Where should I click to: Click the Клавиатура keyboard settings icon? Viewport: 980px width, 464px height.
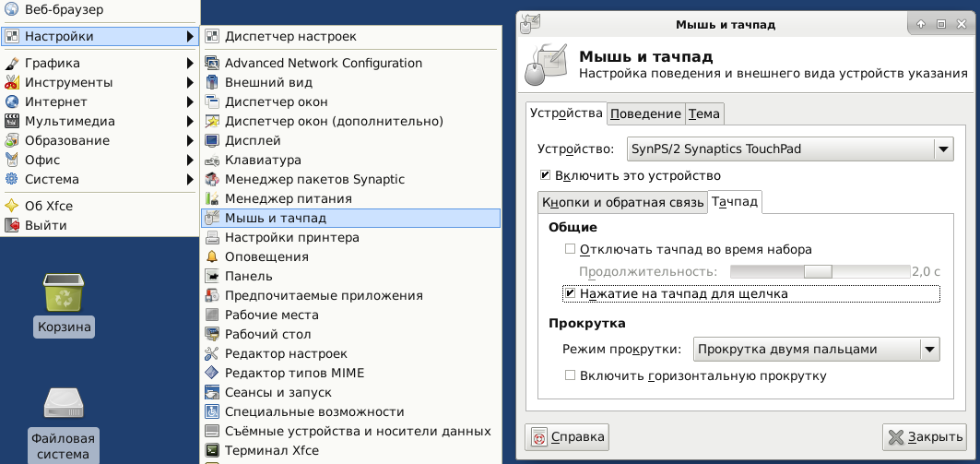(x=212, y=160)
